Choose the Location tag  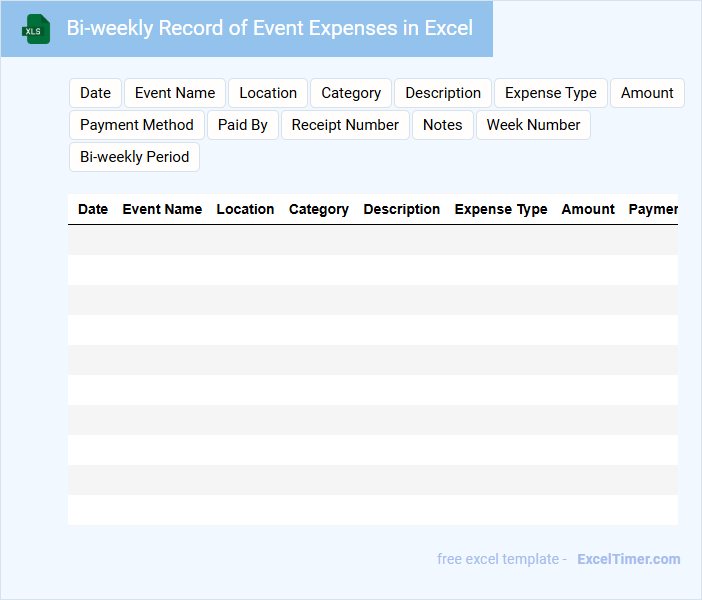(268, 93)
